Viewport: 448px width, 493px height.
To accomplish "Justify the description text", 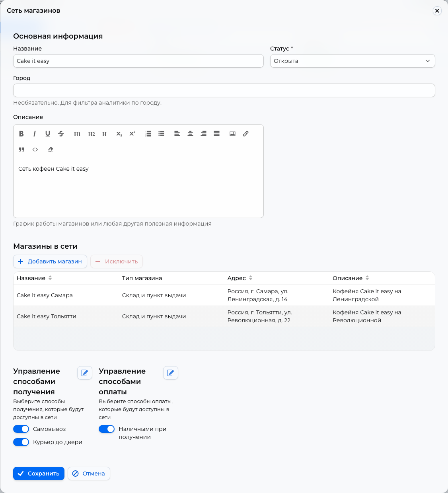I will coord(217,134).
